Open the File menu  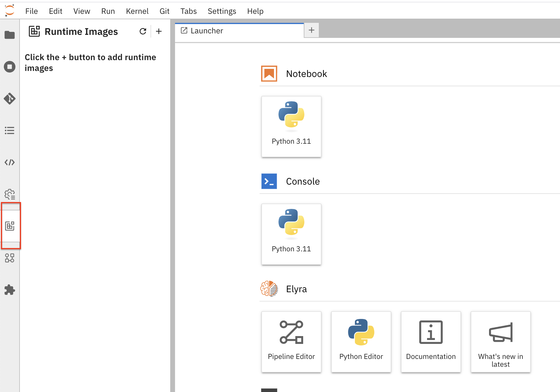click(x=32, y=11)
